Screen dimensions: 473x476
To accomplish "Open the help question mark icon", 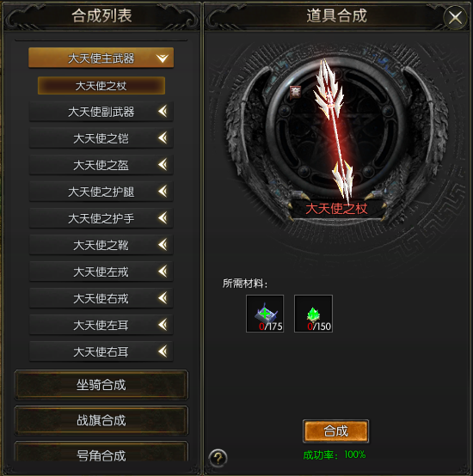I will click(x=218, y=457).
